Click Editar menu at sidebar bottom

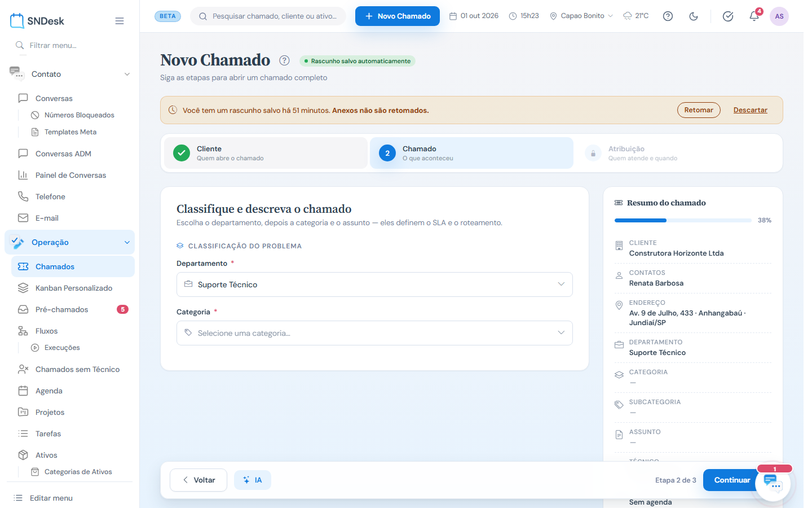coord(51,498)
